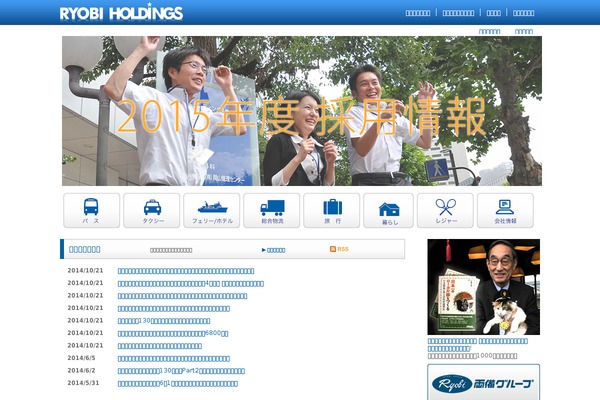Open the news link dated 2014/5/31
600x400 pixels.
point(178,384)
